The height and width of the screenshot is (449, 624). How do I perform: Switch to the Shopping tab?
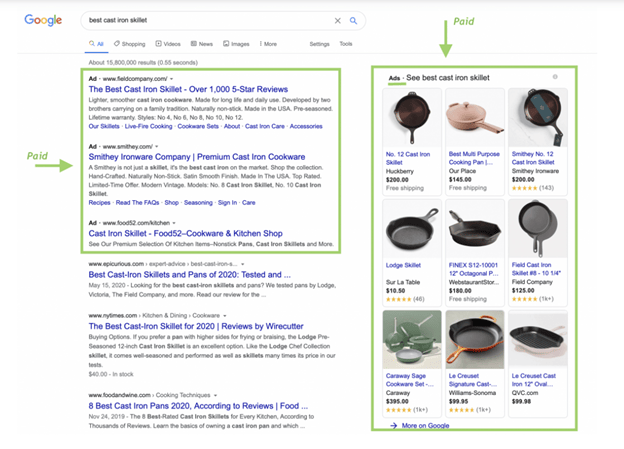pyautogui.click(x=130, y=44)
